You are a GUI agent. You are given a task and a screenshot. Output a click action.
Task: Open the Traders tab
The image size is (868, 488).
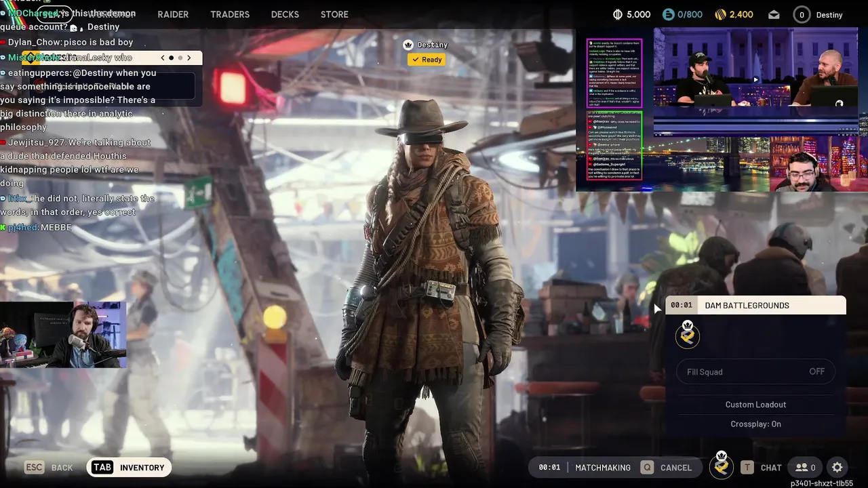click(230, 14)
